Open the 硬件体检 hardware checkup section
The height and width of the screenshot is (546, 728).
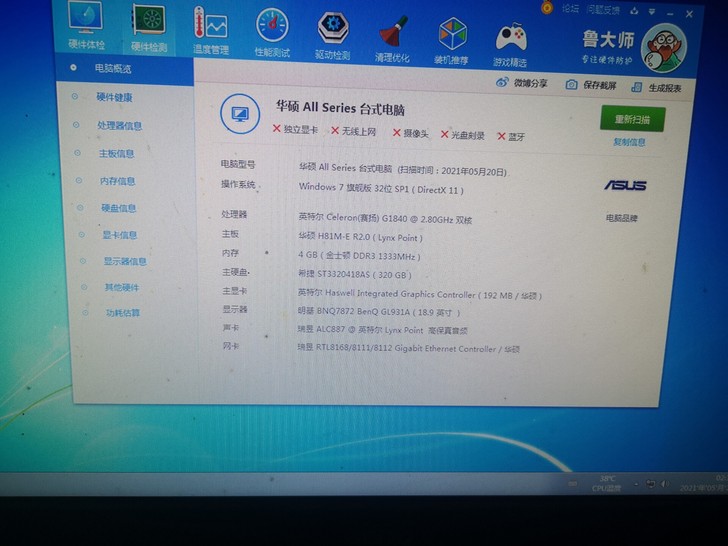(x=86, y=26)
